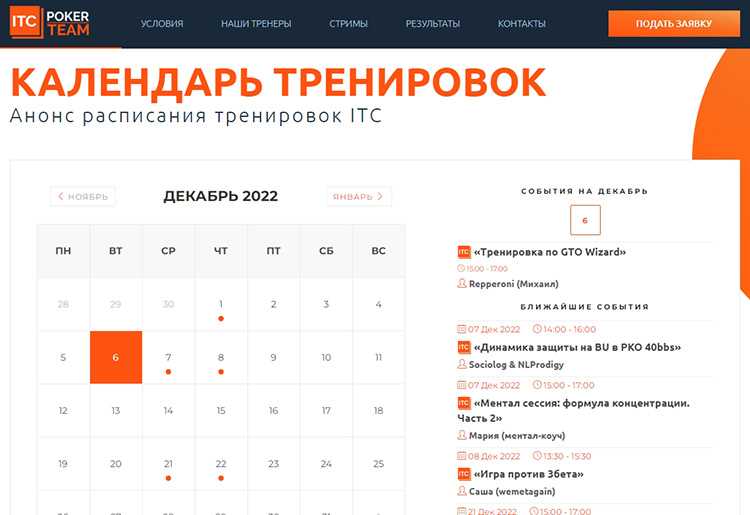Click clock icon before 14:00 - 16:00

[x=537, y=329]
